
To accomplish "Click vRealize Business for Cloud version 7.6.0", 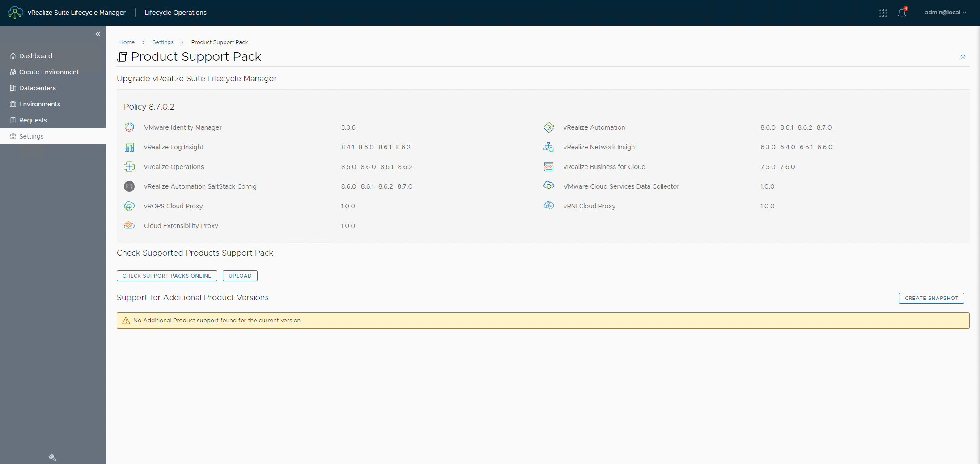I will pyautogui.click(x=787, y=167).
